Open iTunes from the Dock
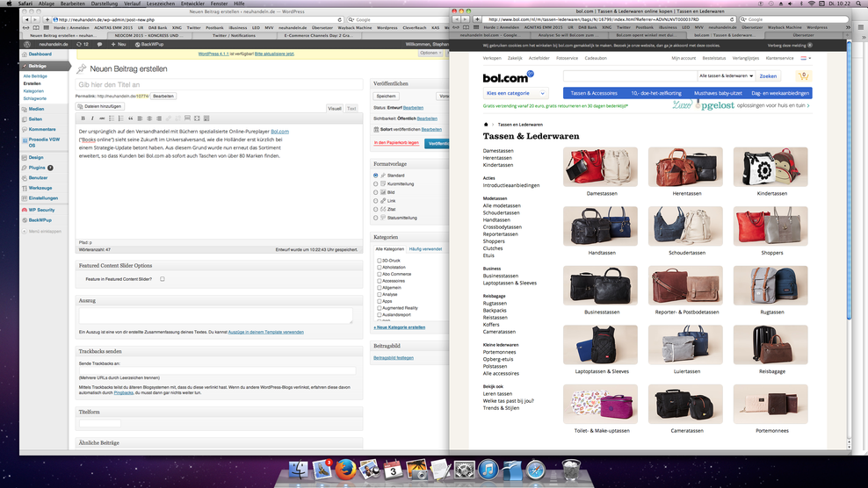The width and height of the screenshot is (868, 488). click(488, 470)
